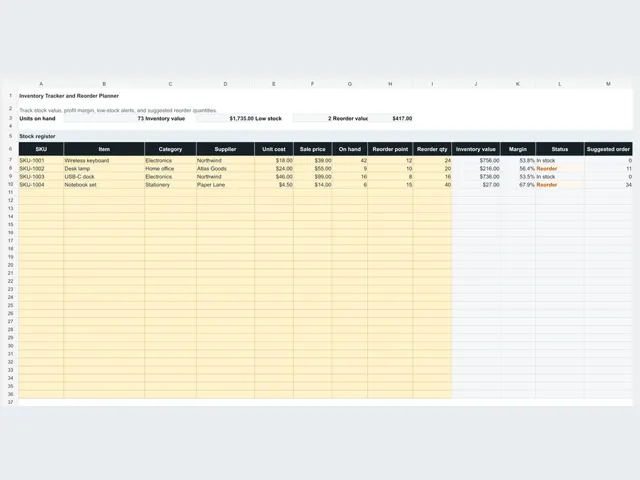
Task: Click the Supplier column header
Action: [225, 149]
